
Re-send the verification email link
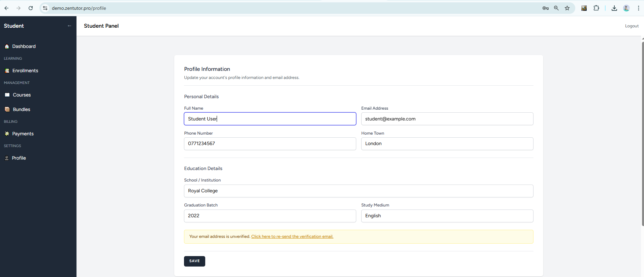pos(292,237)
